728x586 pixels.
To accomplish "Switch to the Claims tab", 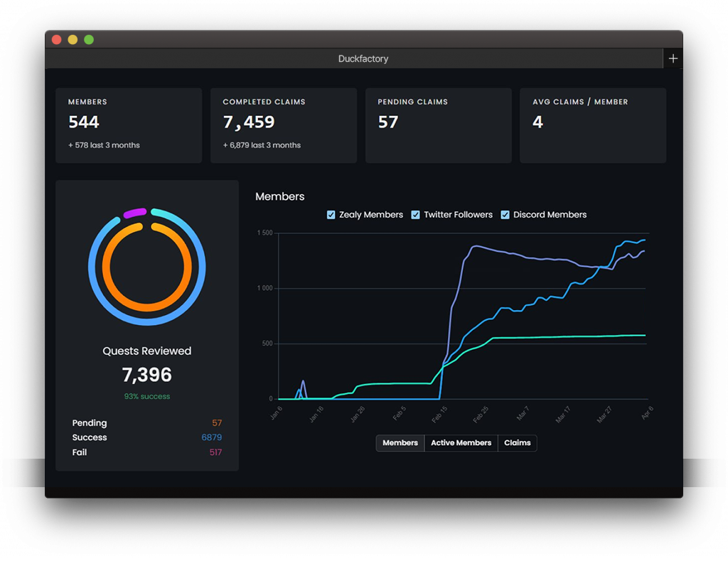I will (x=517, y=443).
